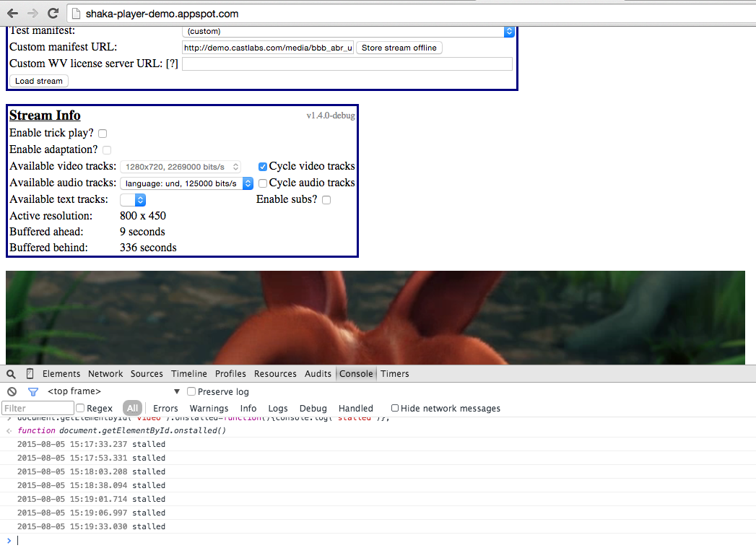The image size is (756, 548).
Task: Filter console by Debug
Action: coord(313,408)
